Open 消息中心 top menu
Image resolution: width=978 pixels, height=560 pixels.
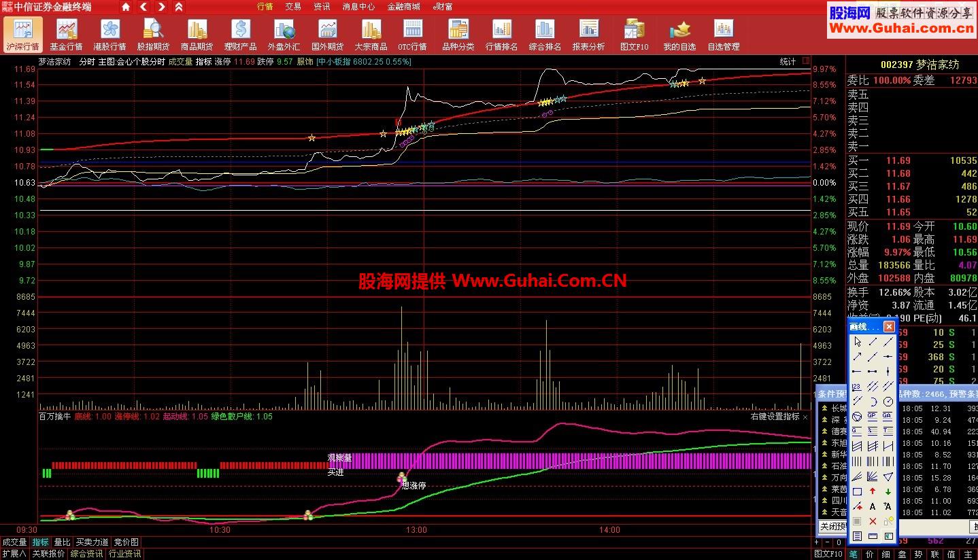pyautogui.click(x=358, y=7)
